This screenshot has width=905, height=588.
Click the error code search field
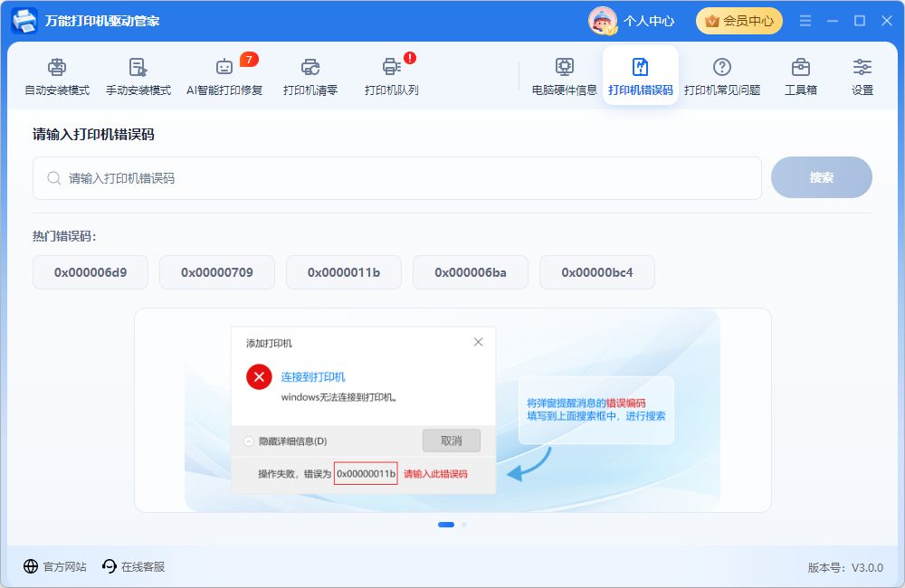(x=397, y=178)
